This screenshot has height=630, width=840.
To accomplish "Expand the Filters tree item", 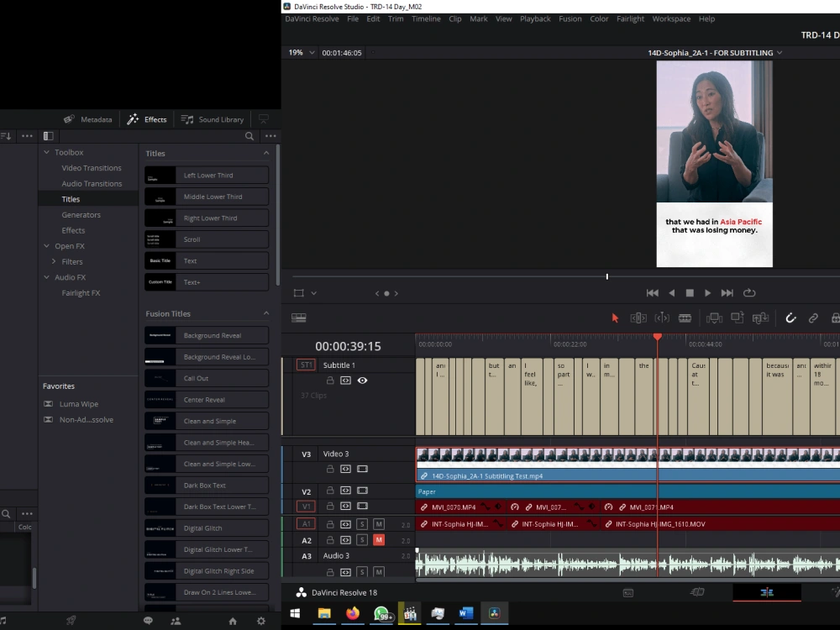I will (54, 261).
